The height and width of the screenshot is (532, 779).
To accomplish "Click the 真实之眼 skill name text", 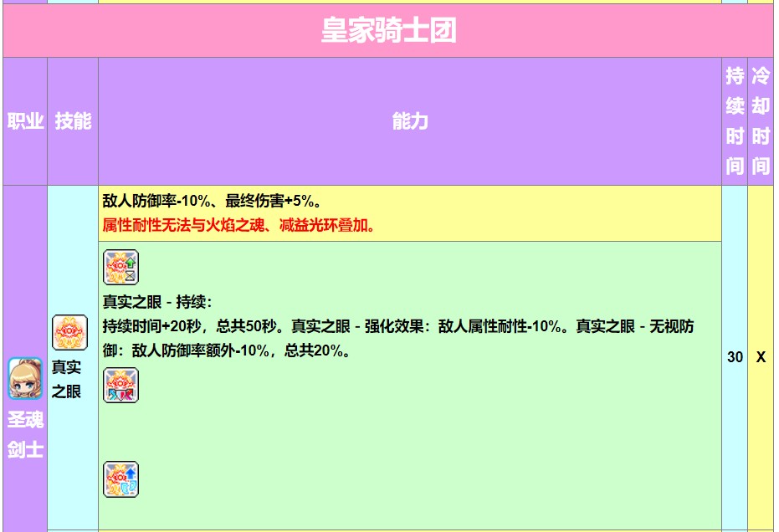I will pyautogui.click(x=66, y=379).
